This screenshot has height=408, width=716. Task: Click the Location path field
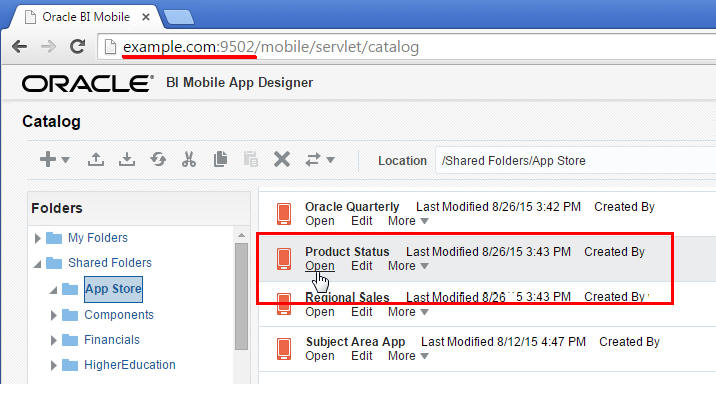pyautogui.click(x=575, y=161)
